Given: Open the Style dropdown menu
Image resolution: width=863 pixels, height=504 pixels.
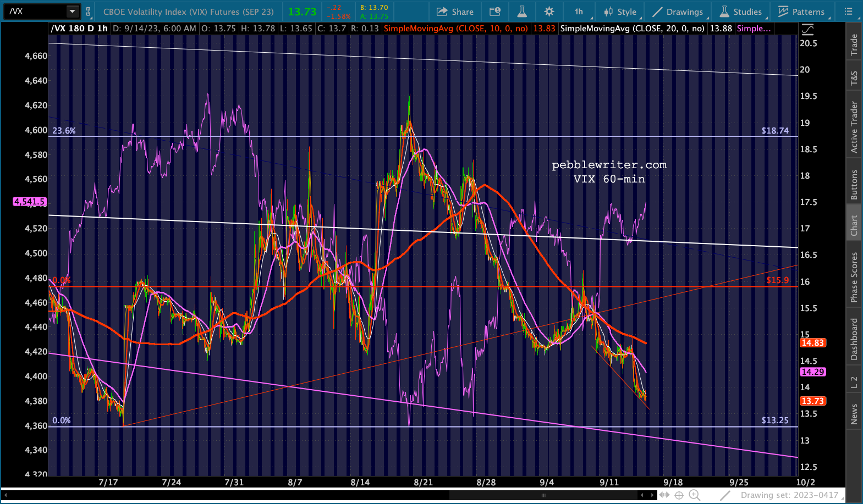Looking at the screenshot, I should click(620, 12).
